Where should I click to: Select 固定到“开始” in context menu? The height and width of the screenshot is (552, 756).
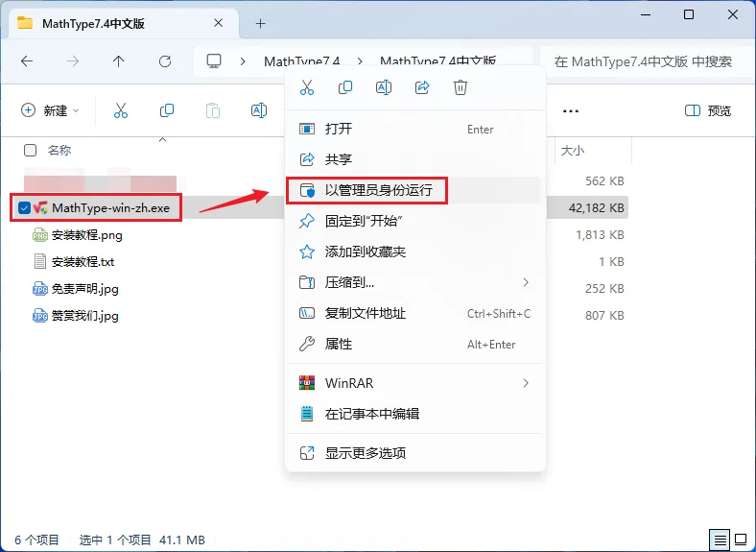click(x=414, y=221)
